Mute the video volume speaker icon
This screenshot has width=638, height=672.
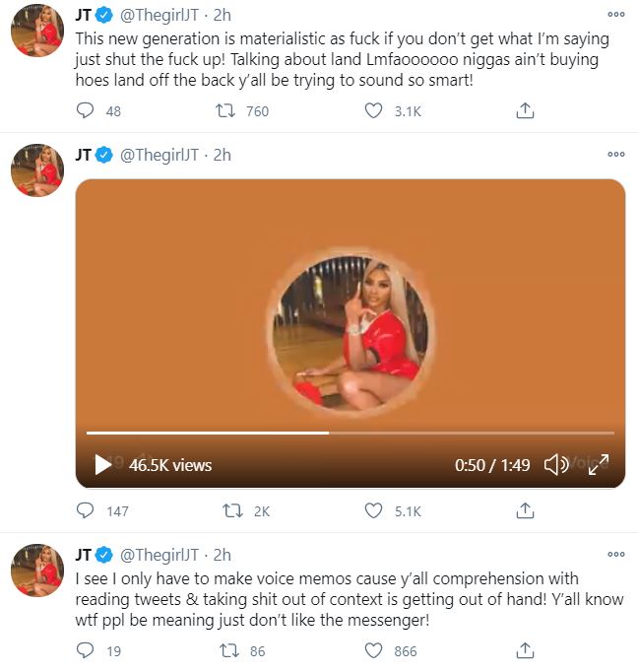pos(555,464)
